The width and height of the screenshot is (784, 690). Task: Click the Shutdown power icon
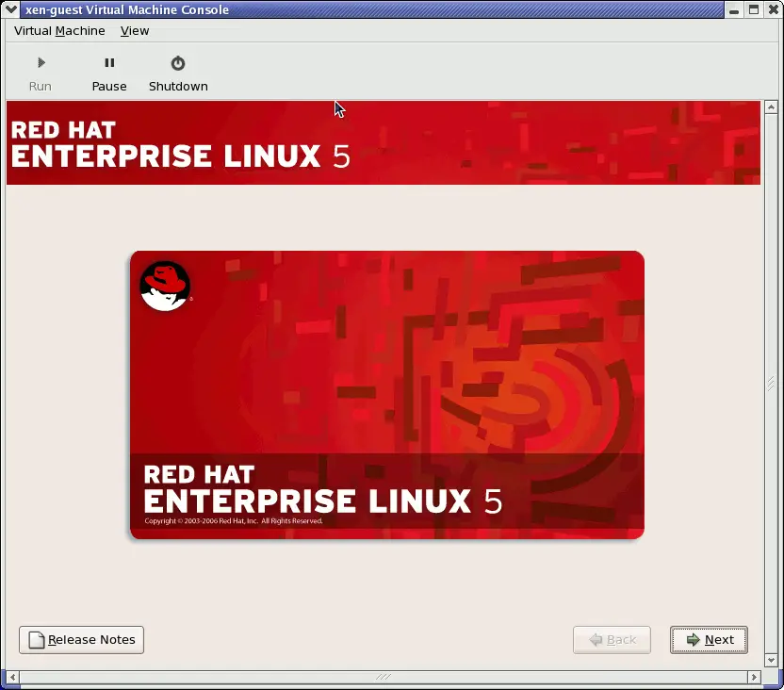coord(177,62)
